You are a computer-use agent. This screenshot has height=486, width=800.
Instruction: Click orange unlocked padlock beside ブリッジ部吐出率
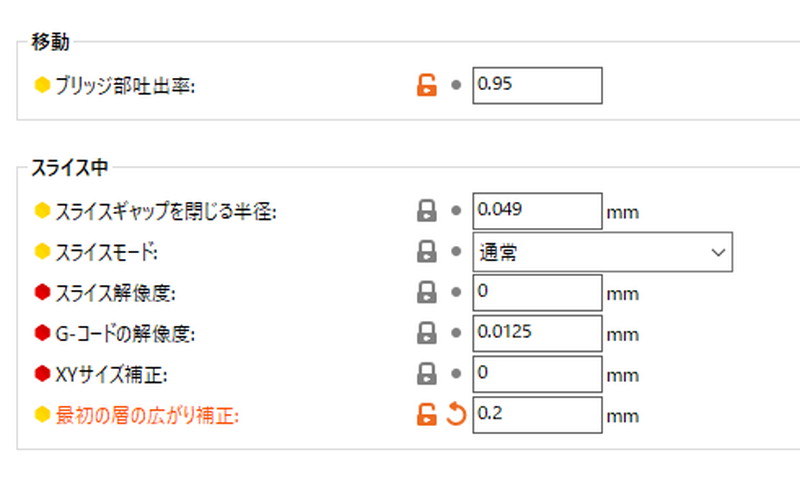point(427,85)
